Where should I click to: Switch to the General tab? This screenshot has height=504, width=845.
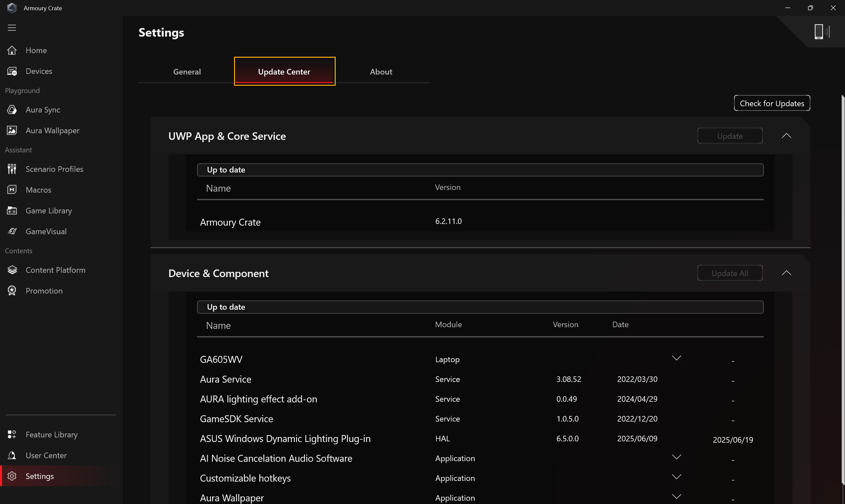pyautogui.click(x=187, y=72)
